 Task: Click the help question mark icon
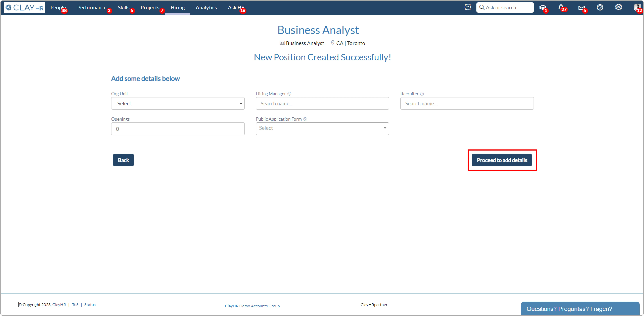pyautogui.click(x=600, y=7)
